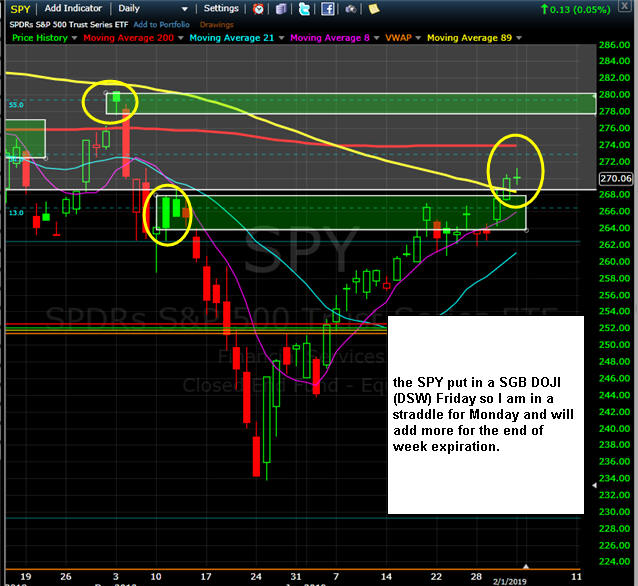Expand the Price History dropdown arrow

(x=74, y=38)
